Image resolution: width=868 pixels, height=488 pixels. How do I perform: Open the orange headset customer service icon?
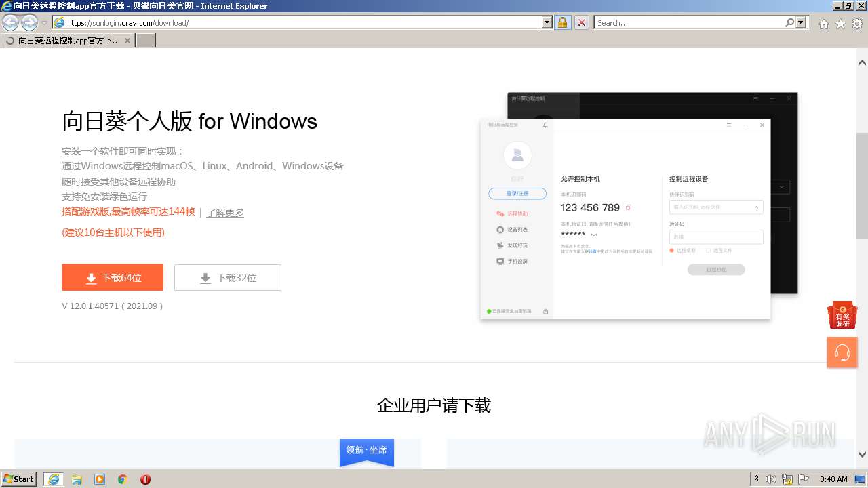click(842, 352)
